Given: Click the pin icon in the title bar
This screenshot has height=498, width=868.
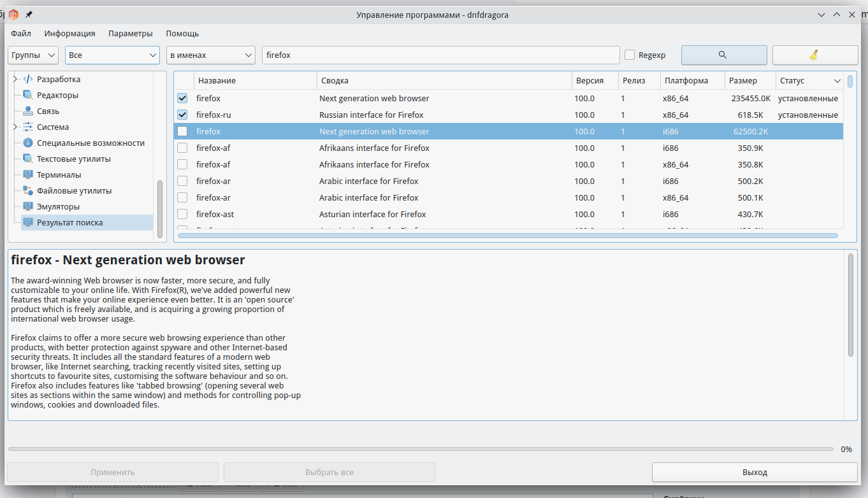Looking at the screenshot, I should coord(29,15).
